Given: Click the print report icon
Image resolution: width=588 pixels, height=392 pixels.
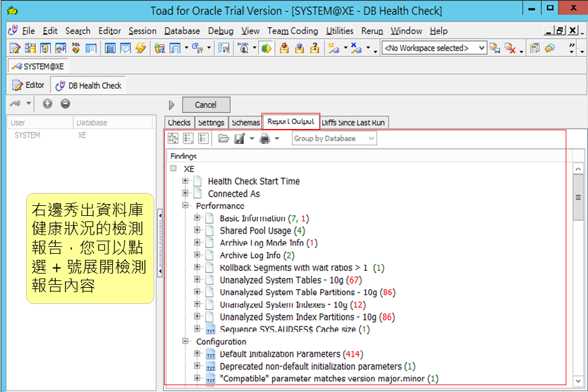Looking at the screenshot, I should click(266, 139).
